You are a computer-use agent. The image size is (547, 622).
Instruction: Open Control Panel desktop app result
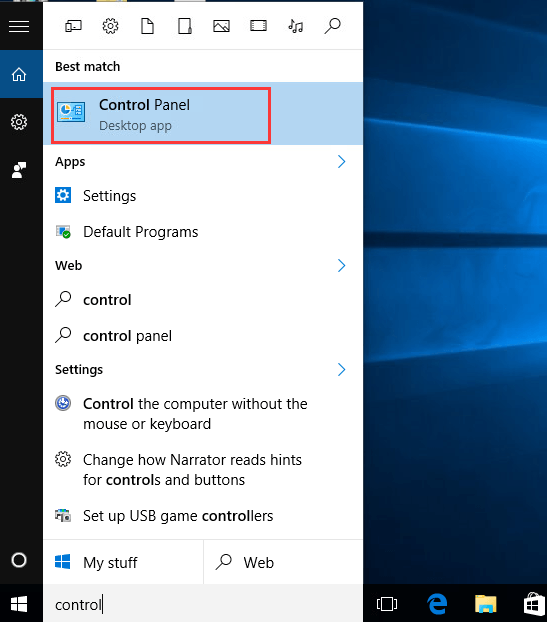203,114
